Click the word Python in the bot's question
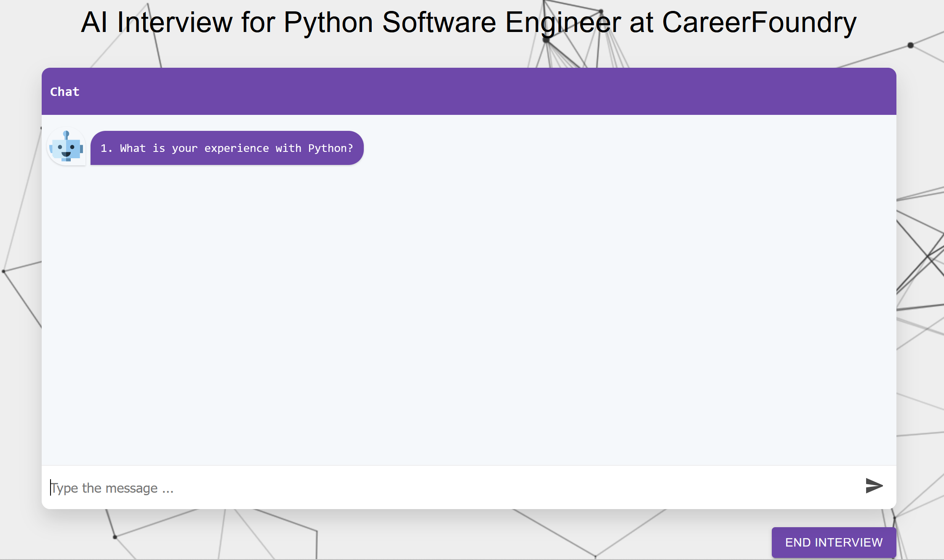944x560 pixels. tap(327, 148)
